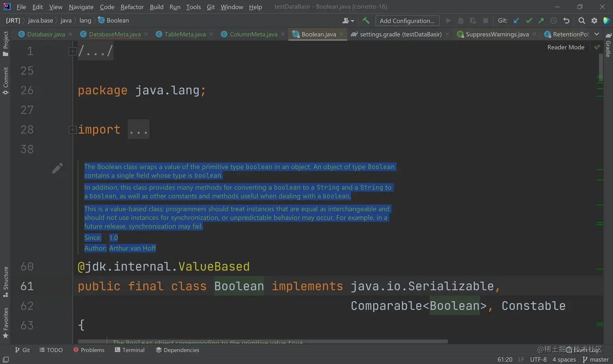613x364 pixels.
Task: Open IDE settings gear icon
Action: click(594, 21)
